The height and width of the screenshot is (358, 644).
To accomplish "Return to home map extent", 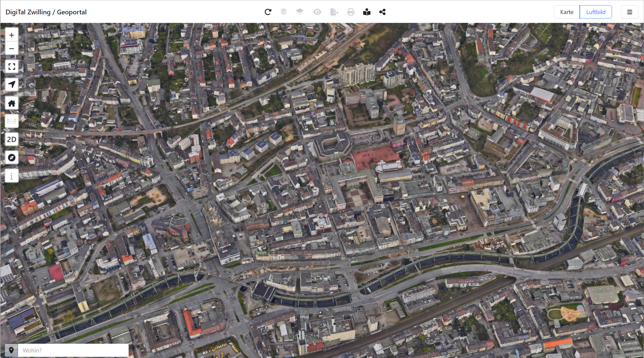I will [12, 103].
